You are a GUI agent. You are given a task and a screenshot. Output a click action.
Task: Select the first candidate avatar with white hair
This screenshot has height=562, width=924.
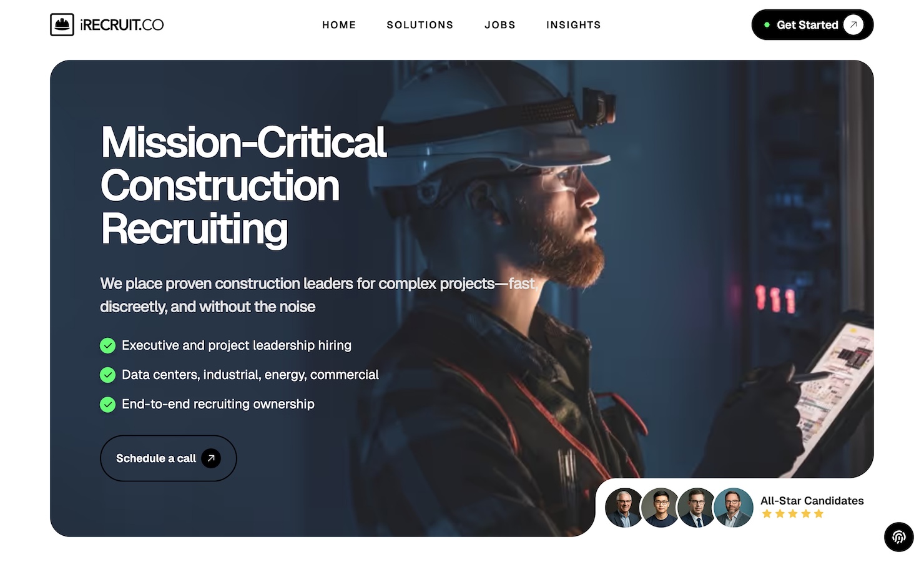[x=624, y=508]
